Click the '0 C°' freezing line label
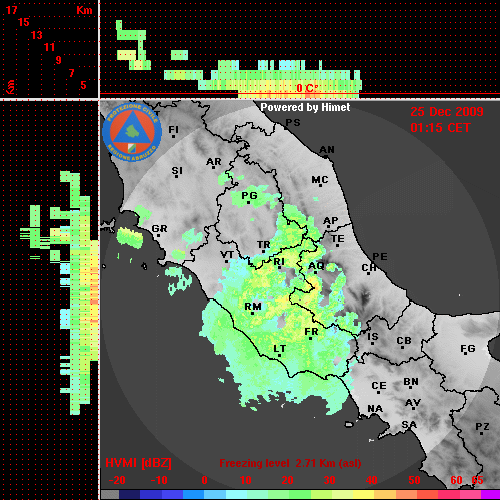500x500 pixels. coord(307,88)
